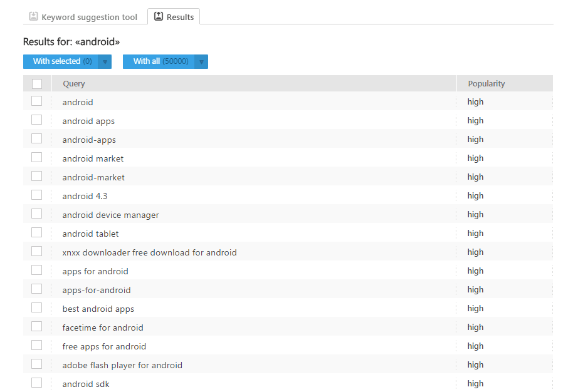Expand the With all dropdown arrow
Screen dimensions: 573x392
tap(201, 62)
